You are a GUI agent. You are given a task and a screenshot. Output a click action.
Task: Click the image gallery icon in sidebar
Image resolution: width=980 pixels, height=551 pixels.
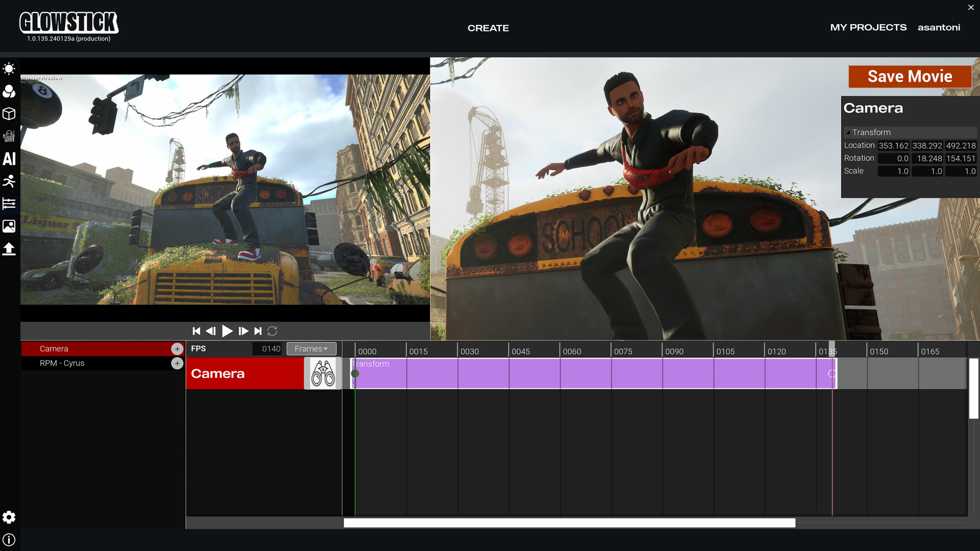[9, 226]
